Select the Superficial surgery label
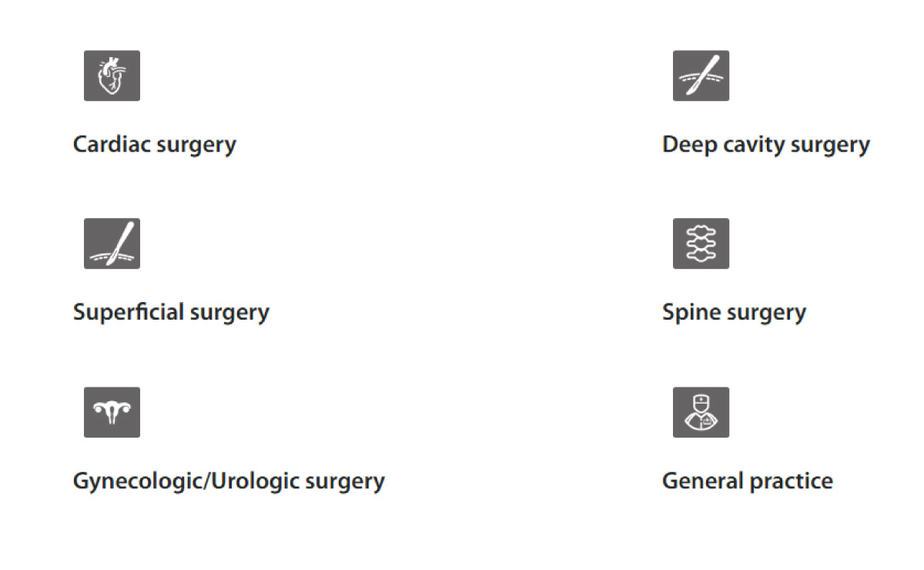 coord(171,312)
